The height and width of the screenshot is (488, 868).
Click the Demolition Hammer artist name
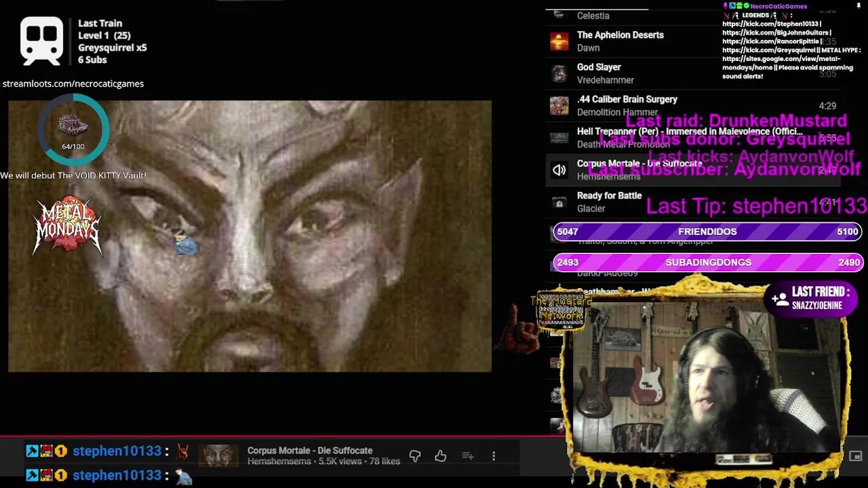click(617, 112)
